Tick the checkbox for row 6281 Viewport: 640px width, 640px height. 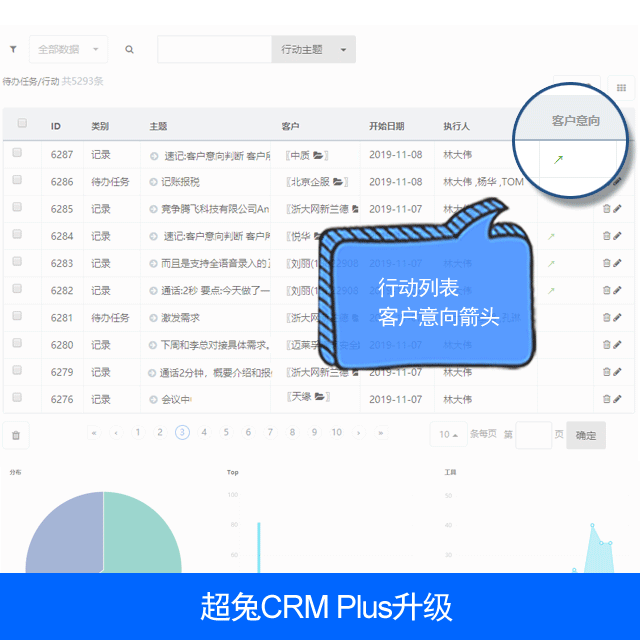(x=17, y=316)
